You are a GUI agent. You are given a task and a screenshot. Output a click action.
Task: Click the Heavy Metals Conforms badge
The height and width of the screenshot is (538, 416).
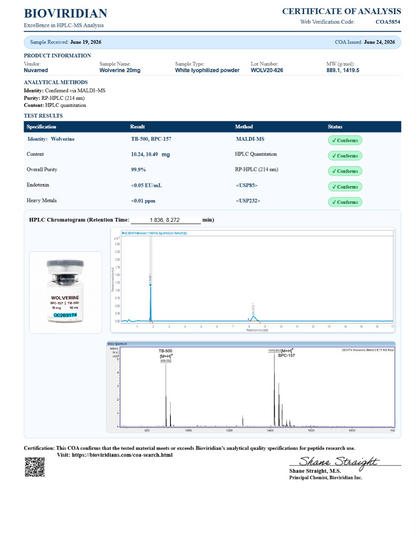point(345,202)
